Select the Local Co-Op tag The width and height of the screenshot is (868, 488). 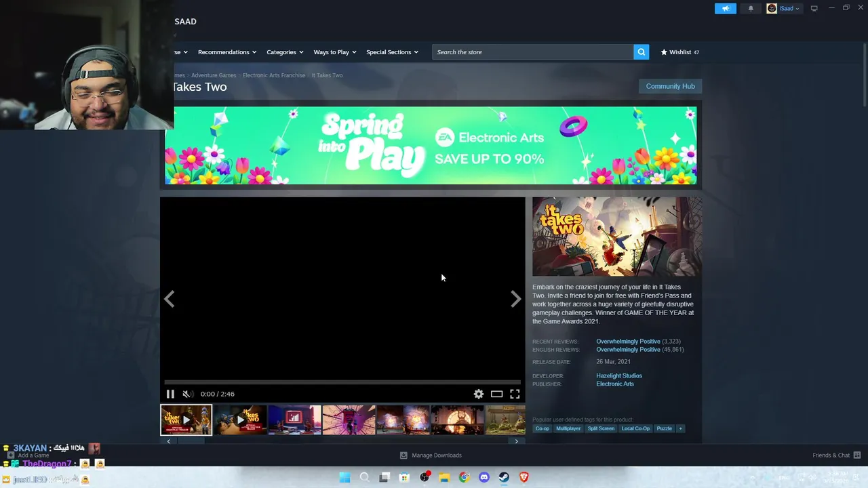click(x=635, y=428)
